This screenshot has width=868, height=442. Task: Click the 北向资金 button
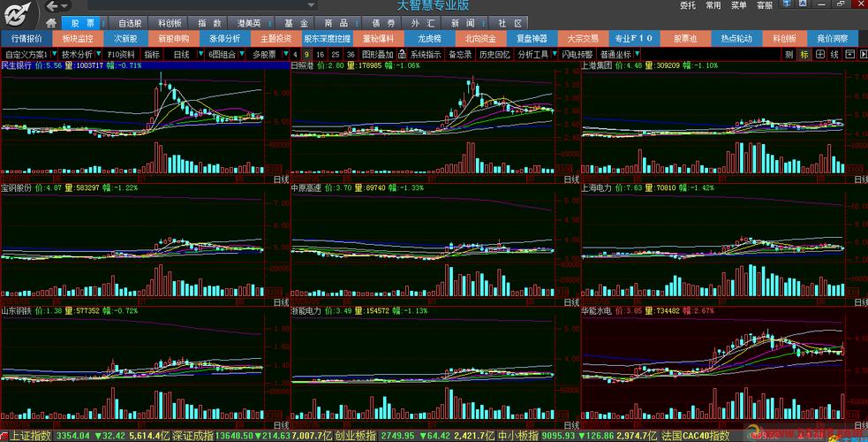480,39
